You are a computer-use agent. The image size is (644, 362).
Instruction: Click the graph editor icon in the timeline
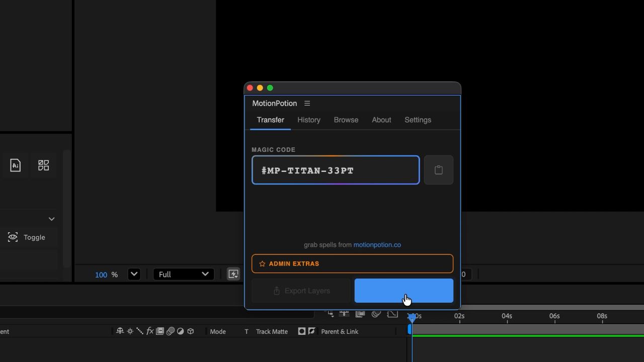pyautogui.click(x=392, y=314)
